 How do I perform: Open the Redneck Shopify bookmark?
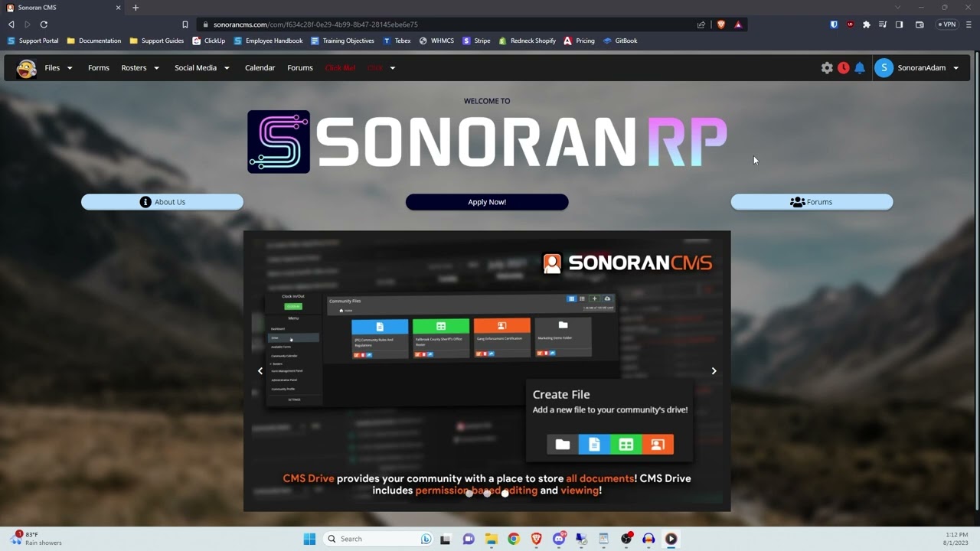point(528,41)
